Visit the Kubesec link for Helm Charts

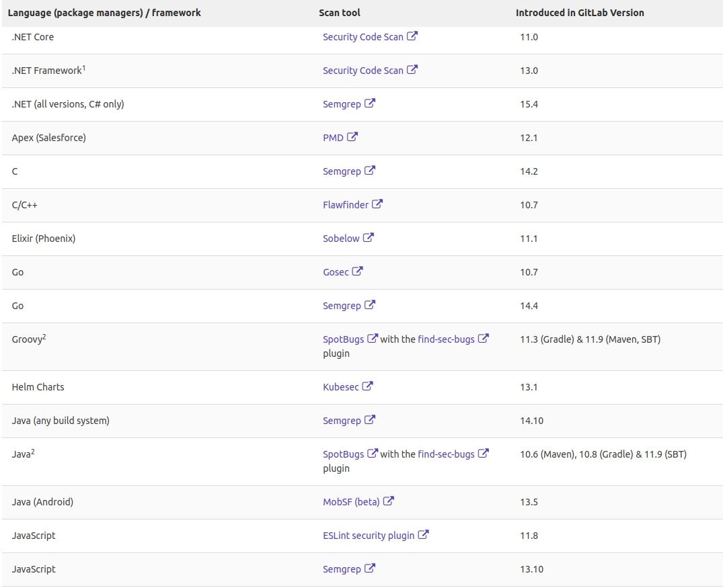coord(340,387)
